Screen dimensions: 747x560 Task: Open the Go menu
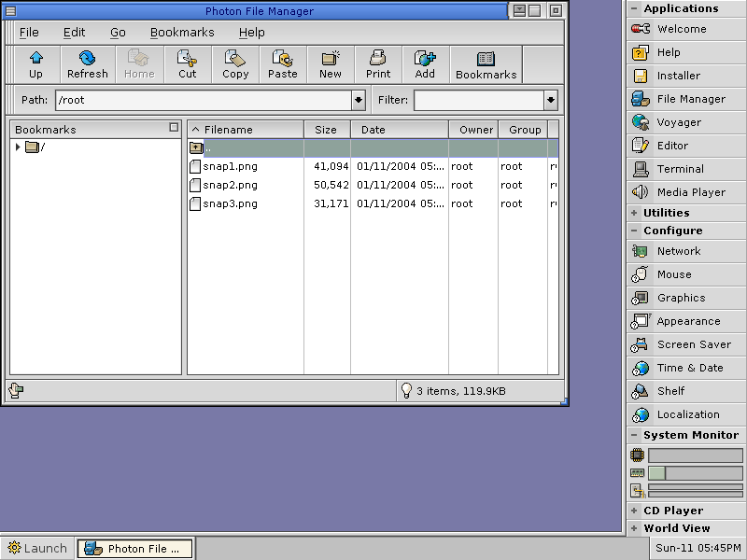[x=118, y=32]
